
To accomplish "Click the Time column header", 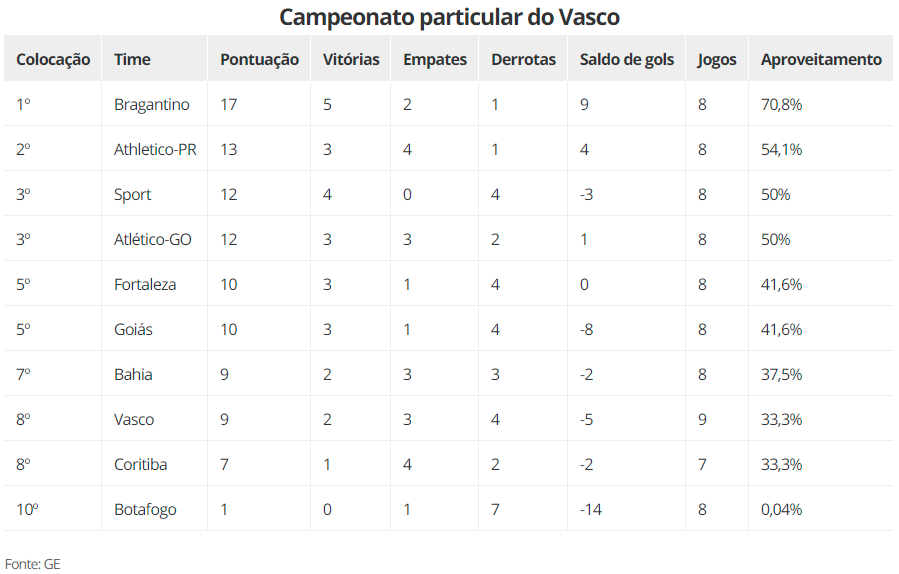I will (132, 59).
